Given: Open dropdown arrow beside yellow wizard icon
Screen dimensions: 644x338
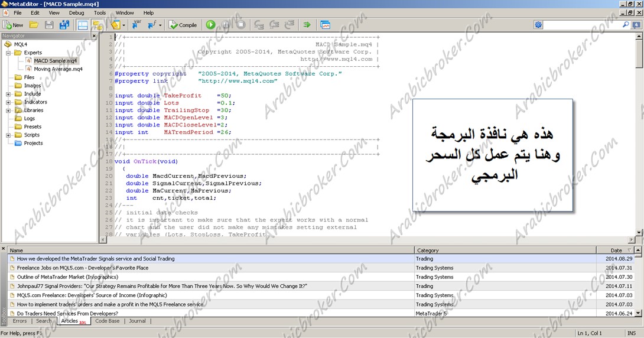Looking at the screenshot, I should [x=123, y=25].
